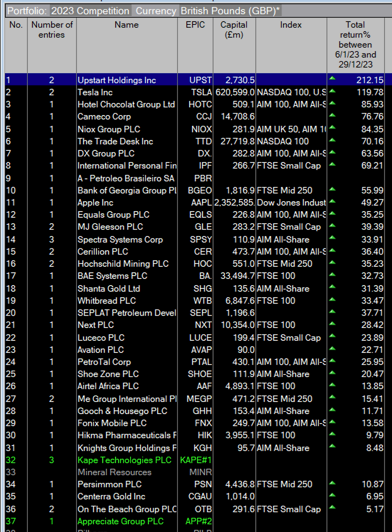
Task: Select DX Group PLC
Action: (x=106, y=153)
